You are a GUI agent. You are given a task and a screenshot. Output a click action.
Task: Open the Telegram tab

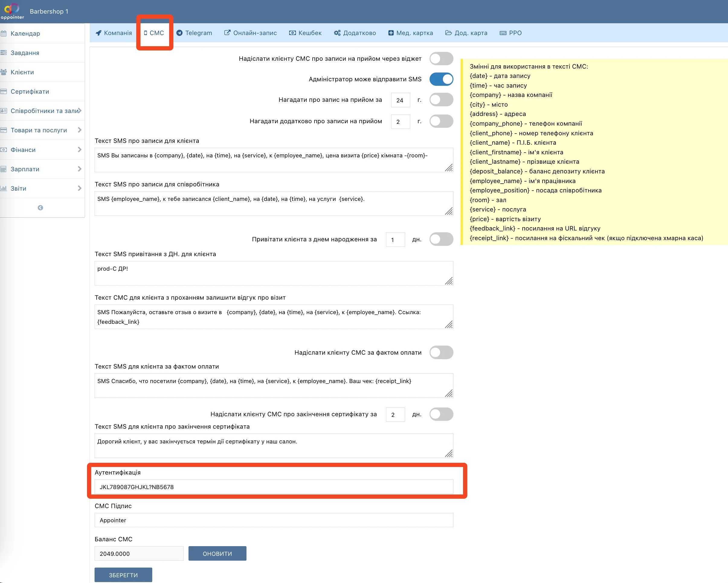tap(194, 33)
